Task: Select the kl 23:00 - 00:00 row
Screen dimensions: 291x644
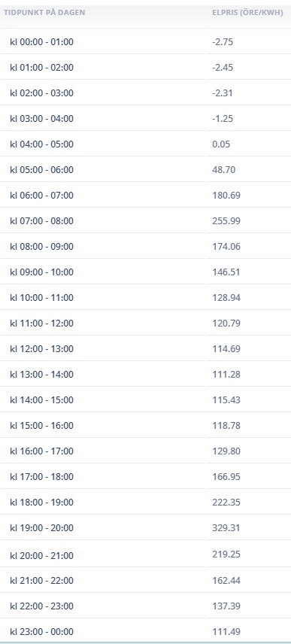Action: (145, 631)
